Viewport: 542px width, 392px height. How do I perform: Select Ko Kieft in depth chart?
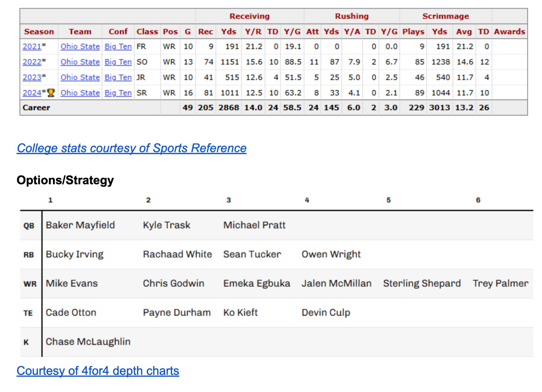(x=241, y=312)
